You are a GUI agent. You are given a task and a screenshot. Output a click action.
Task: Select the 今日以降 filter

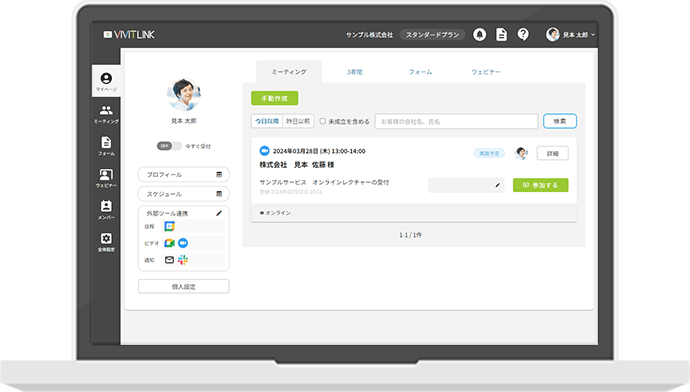pos(267,121)
